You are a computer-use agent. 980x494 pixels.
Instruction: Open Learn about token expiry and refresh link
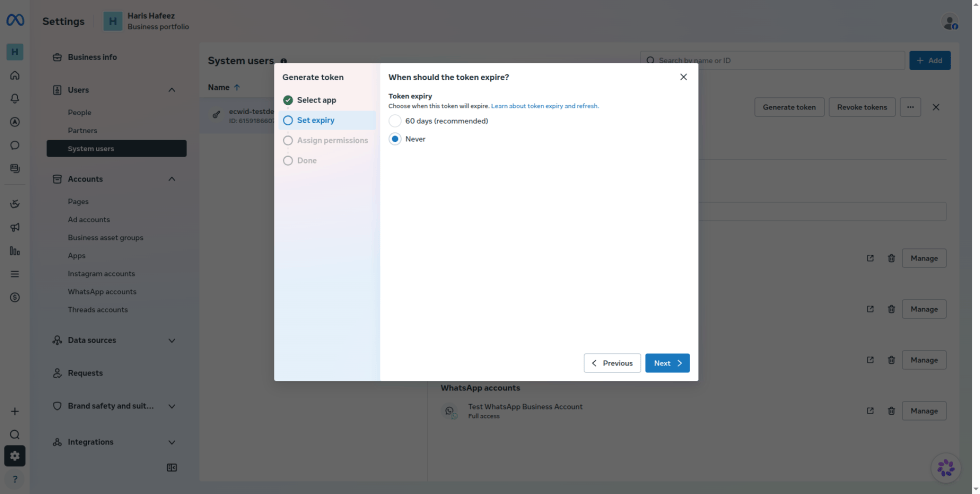[x=544, y=106]
